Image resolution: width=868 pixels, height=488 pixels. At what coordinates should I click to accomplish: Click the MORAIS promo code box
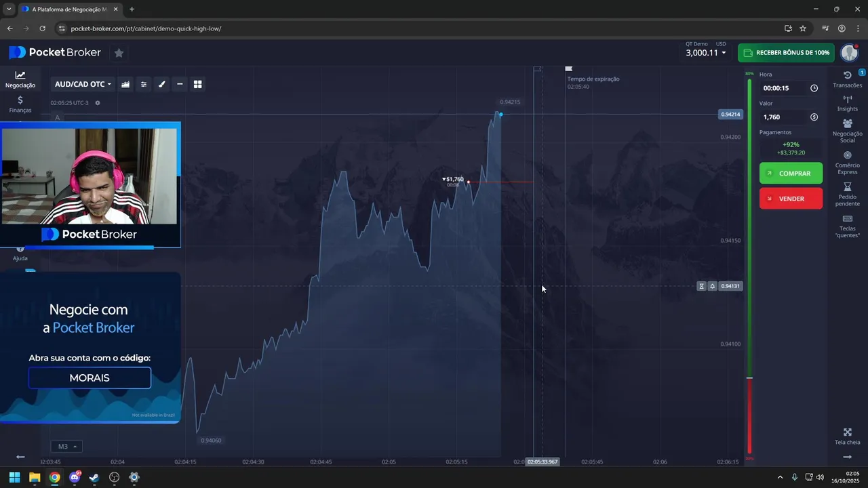click(90, 378)
